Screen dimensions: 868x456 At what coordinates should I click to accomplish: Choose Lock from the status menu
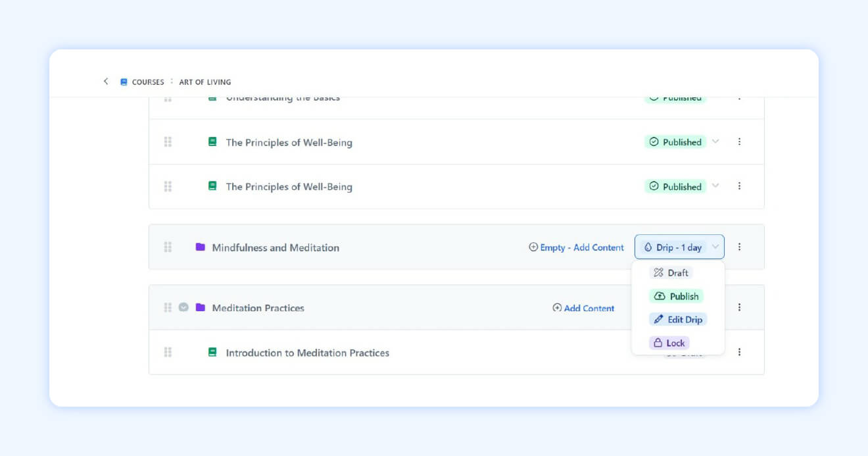[x=669, y=343]
